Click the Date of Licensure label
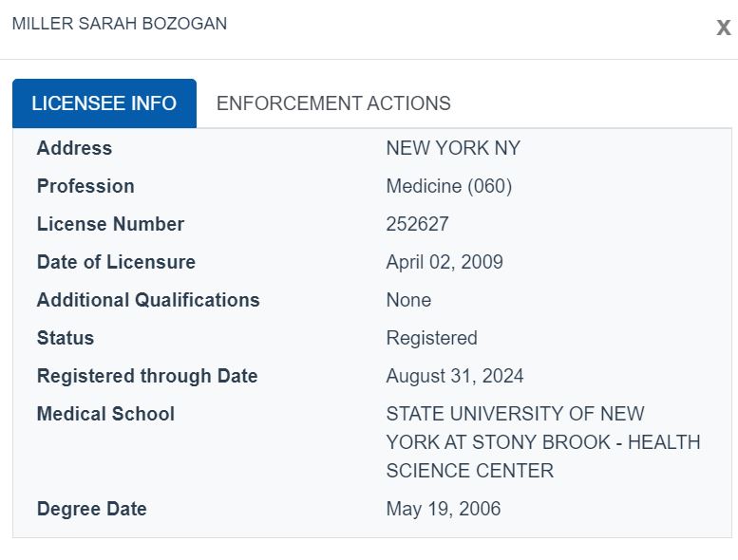The image size is (738, 560). point(116,262)
